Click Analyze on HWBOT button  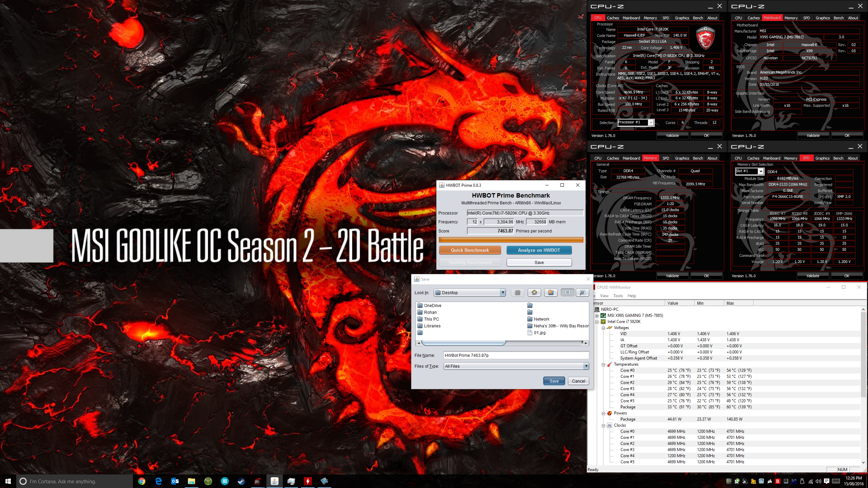click(x=539, y=250)
